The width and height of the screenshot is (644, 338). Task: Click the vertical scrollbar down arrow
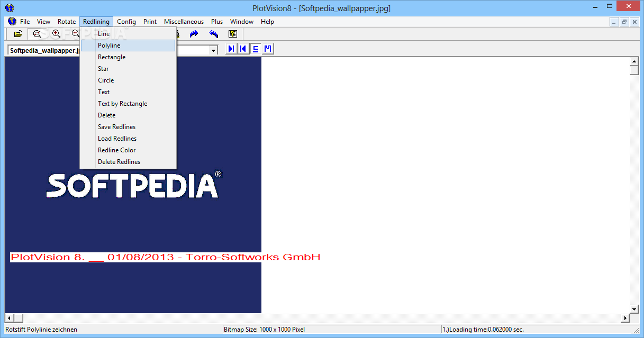(x=634, y=309)
